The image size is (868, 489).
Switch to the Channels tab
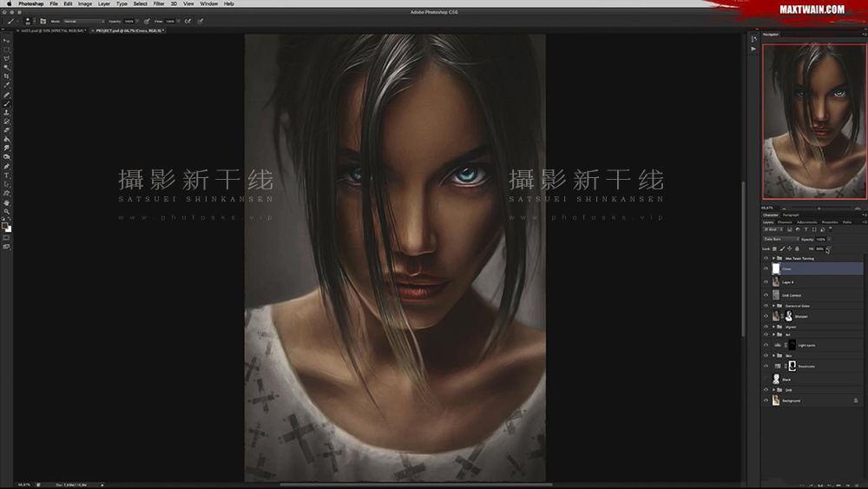point(785,222)
